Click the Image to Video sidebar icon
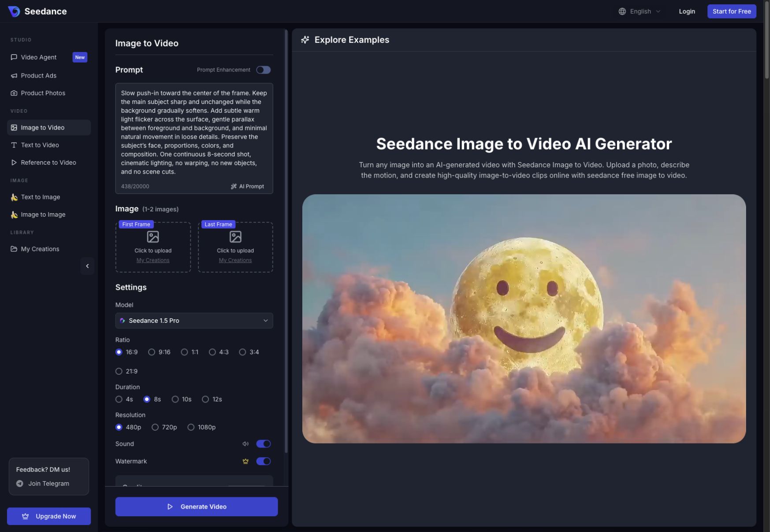 tap(14, 128)
